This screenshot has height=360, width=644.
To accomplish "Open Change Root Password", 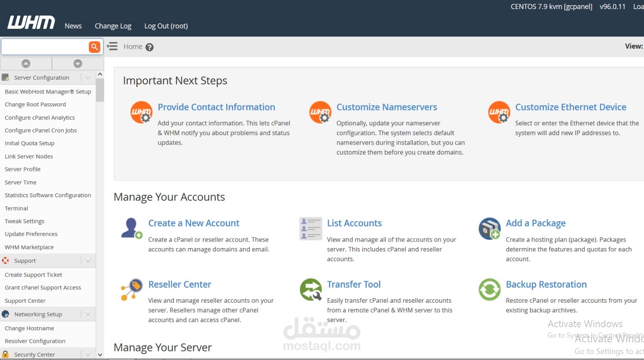I will coord(35,105).
